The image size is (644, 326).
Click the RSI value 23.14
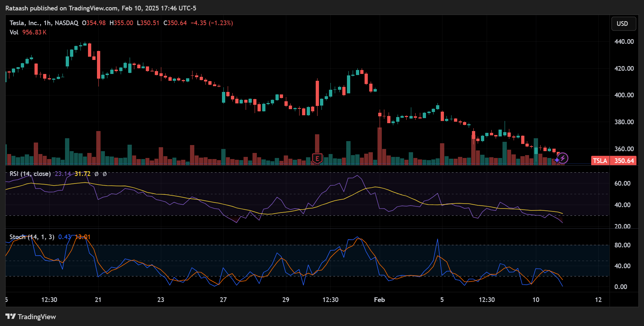63,174
